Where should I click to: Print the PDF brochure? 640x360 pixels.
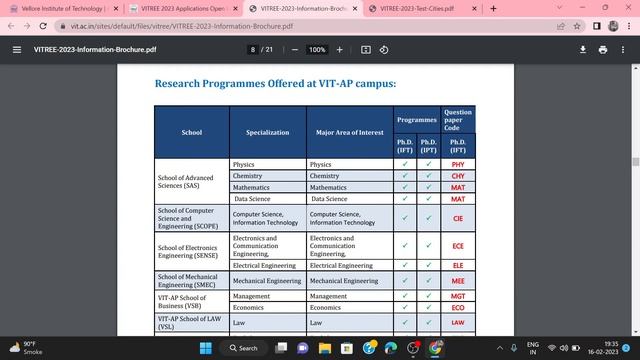click(603, 50)
